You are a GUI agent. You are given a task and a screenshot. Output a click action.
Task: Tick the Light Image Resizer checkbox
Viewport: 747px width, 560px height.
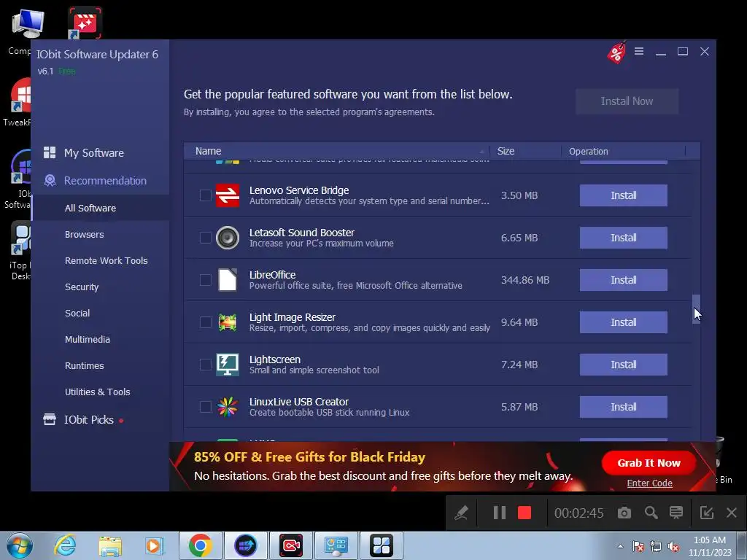pos(205,322)
